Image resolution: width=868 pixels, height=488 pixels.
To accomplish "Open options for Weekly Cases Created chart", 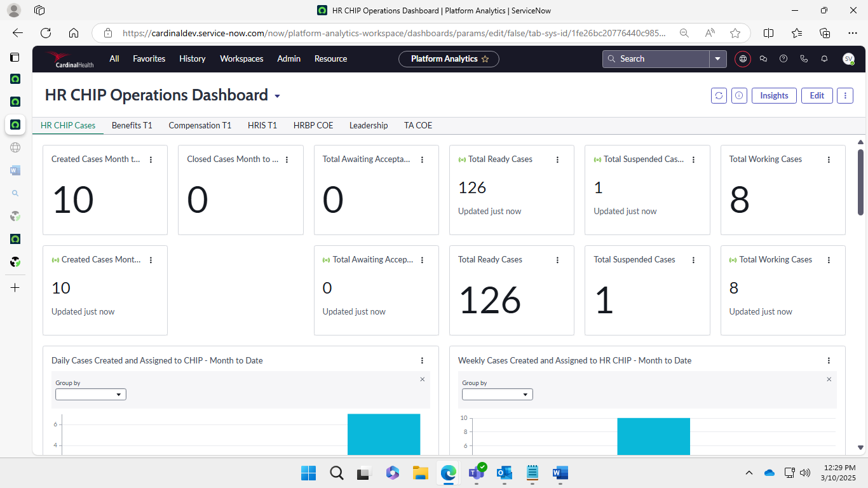I will click(829, 360).
